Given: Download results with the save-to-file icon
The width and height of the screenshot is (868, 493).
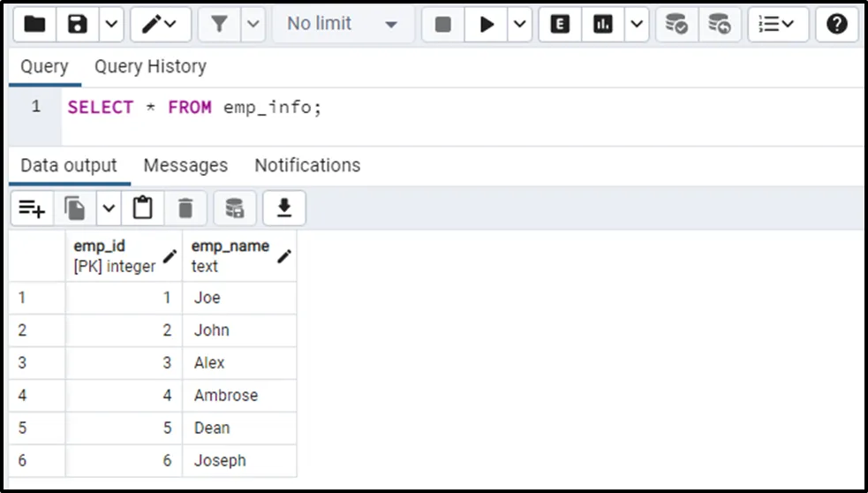Looking at the screenshot, I should pyautogui.click(x=283, y=209).
